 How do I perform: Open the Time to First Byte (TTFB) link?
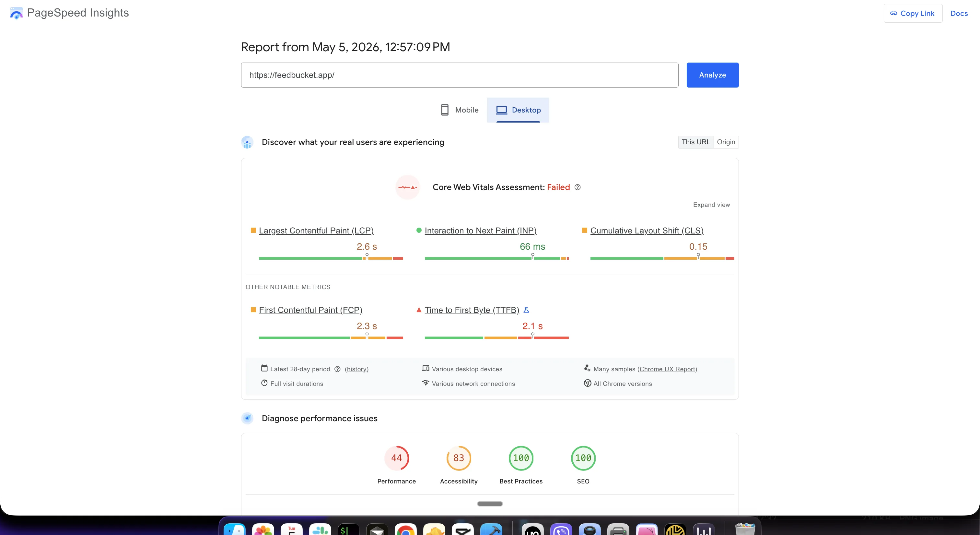coord(472,310)
